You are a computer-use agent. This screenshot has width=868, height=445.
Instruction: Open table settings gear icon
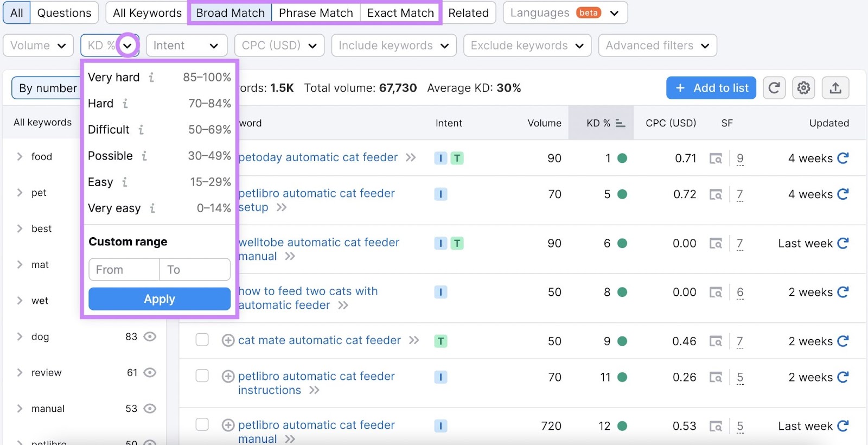803,88
